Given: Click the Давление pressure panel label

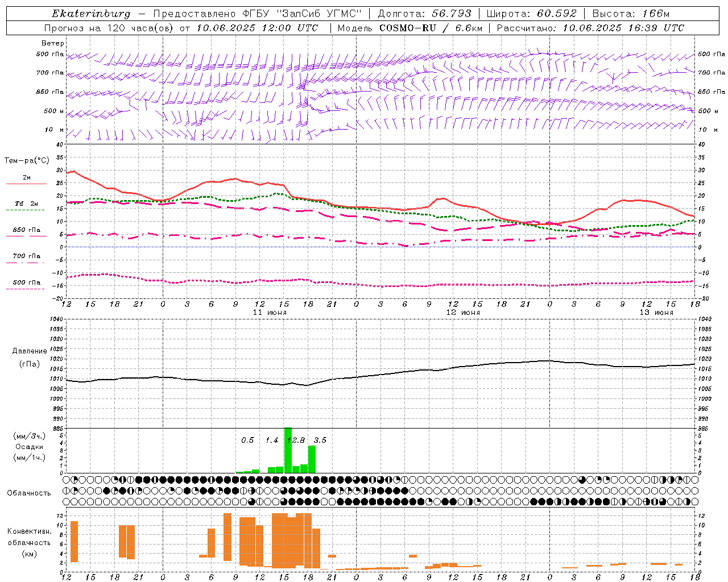Looking at the screenshot, I should (x=28, y=351).
